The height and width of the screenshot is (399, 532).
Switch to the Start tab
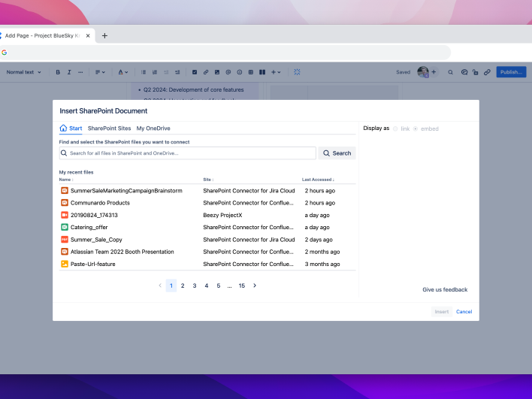pyautogui.click(x=71, y=128)
